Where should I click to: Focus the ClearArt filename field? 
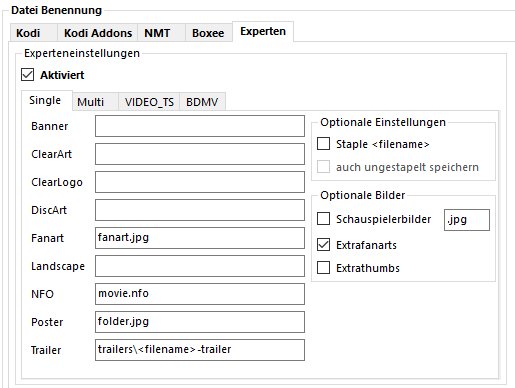tap(200, 154)
